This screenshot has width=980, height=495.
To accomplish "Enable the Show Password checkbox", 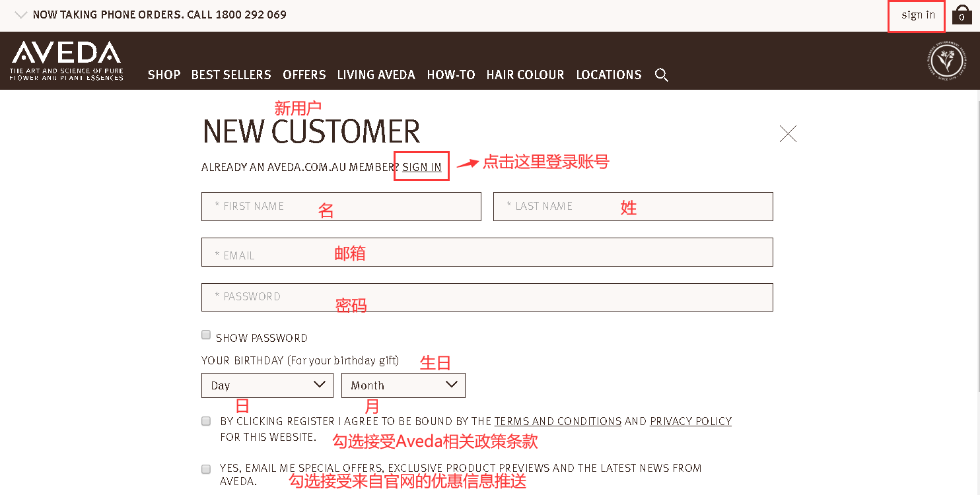I will 206,335.
